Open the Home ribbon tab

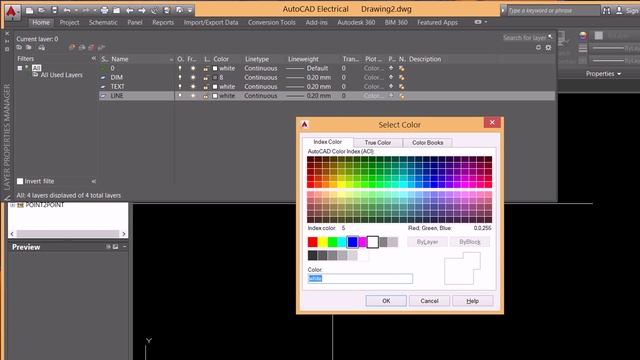[41, 22]
